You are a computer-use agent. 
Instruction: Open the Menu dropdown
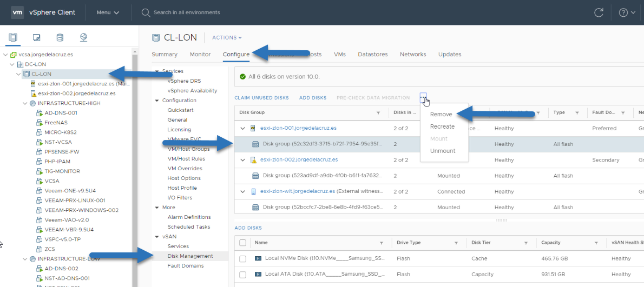pos(108,12)
